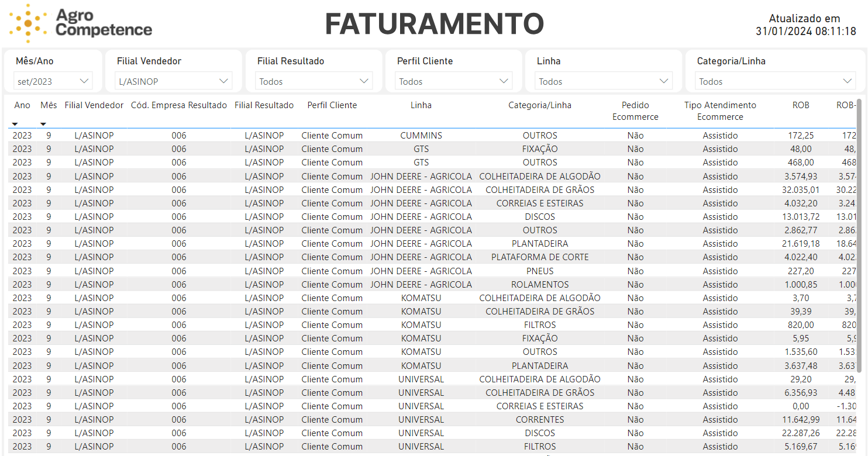The image size is (868, 456).
Task: Click the Linha column header in table
Action: [x=421, y=105]
